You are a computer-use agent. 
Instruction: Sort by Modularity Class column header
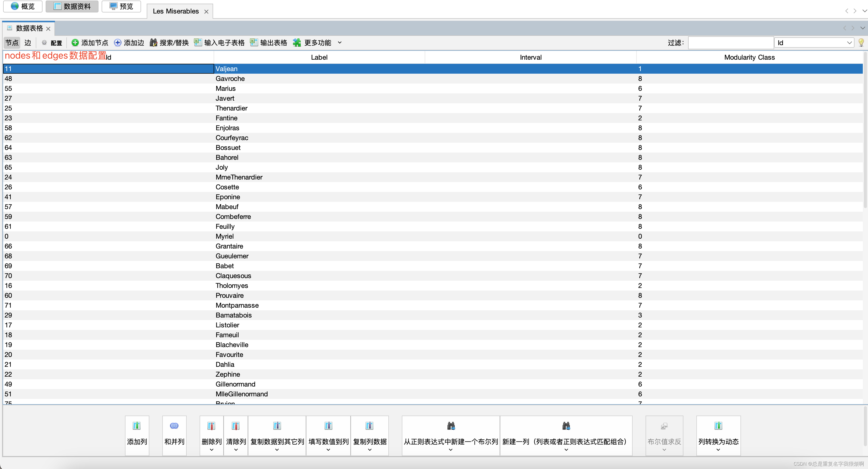click(x=749, y=57)
